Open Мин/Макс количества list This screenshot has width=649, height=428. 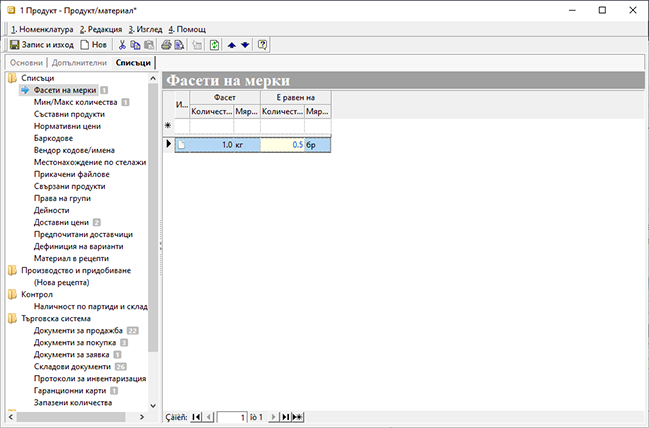(x=75, y=102)
